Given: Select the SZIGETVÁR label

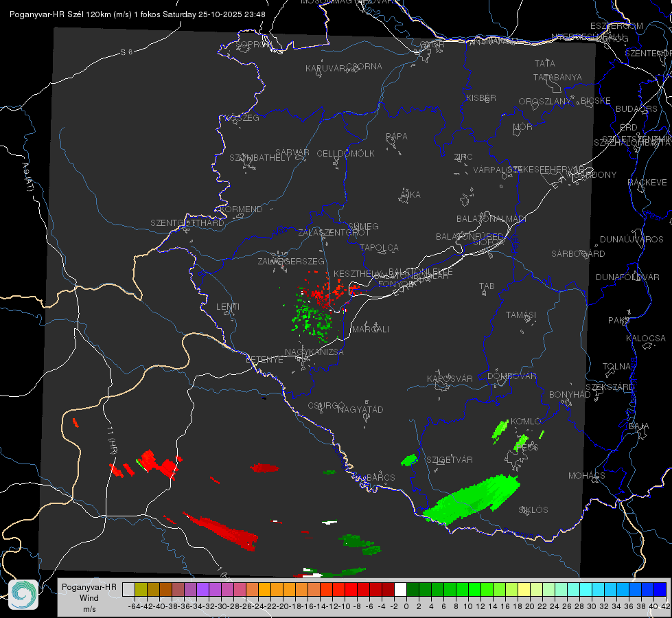Looking at the screenshot, I should tap(450, 460).
